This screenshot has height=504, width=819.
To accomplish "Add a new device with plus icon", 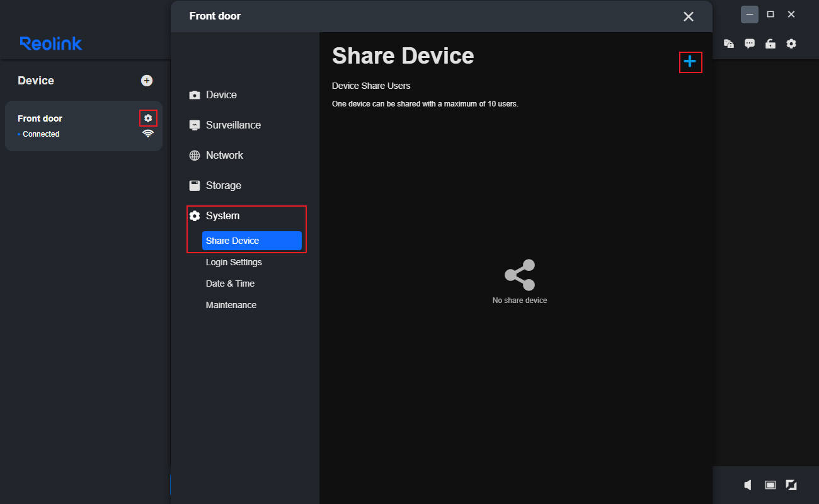I will click(x=147, y=81).
